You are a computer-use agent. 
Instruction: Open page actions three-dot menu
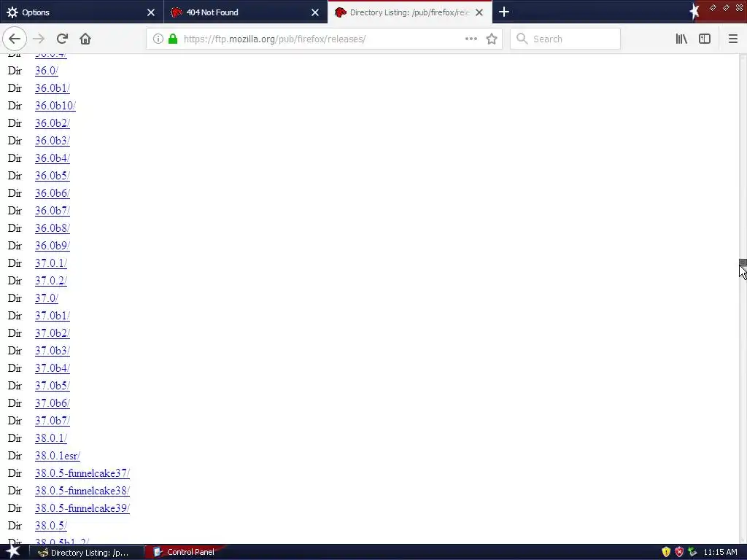471,39
